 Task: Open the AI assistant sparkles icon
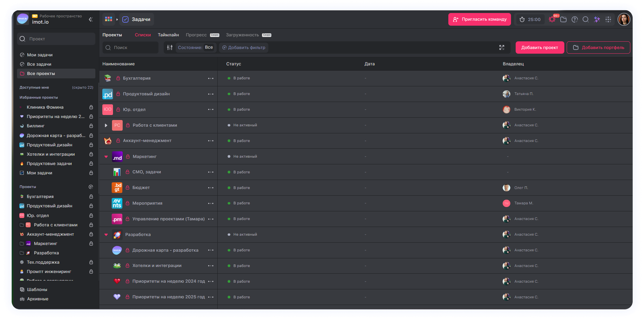pos(597,19)
